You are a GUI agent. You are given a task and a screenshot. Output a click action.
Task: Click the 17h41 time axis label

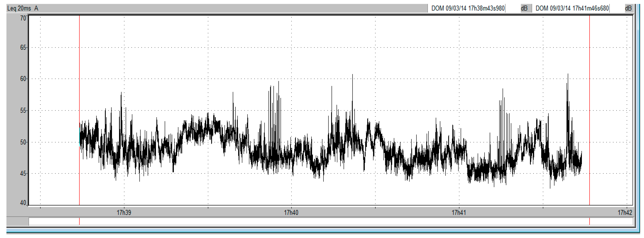459,212
